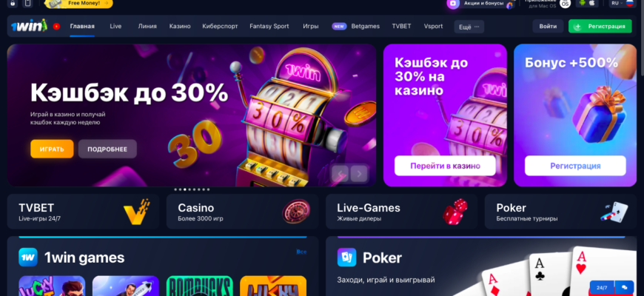The width and height of the screenshot is (644, 296).
Task: Open the Казино navigation tab
Action: point(180,27)
